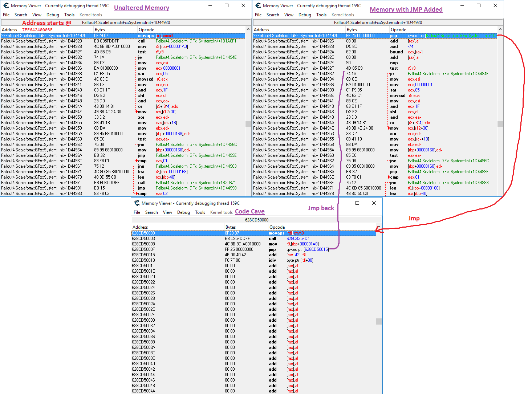Open the Kernel tools menu in Code Cave window
This screenshot has width=532, height=395.
pyautogui.click(x=221, y=212)
